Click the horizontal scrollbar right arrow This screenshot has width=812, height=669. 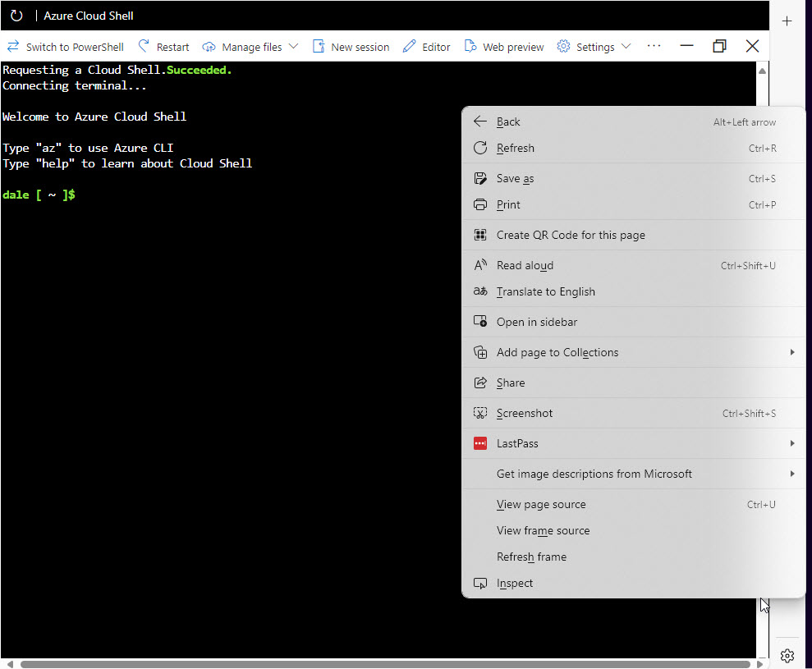[x=759, y=664]
